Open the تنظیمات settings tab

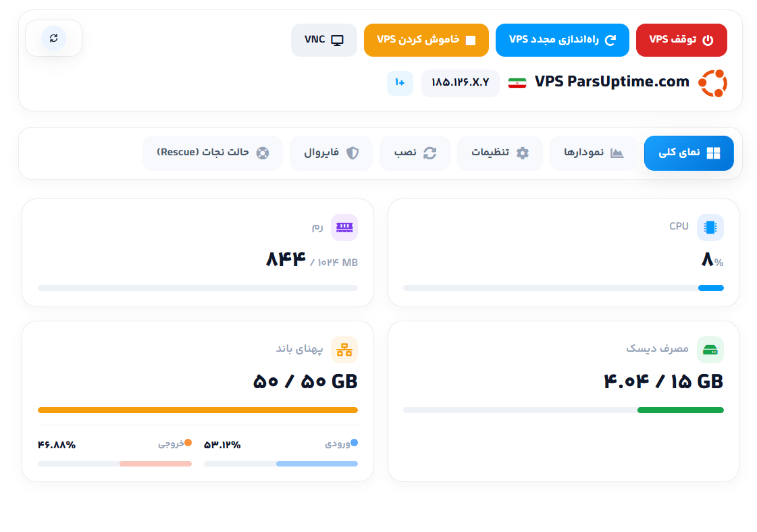click(x=500, y=153)
